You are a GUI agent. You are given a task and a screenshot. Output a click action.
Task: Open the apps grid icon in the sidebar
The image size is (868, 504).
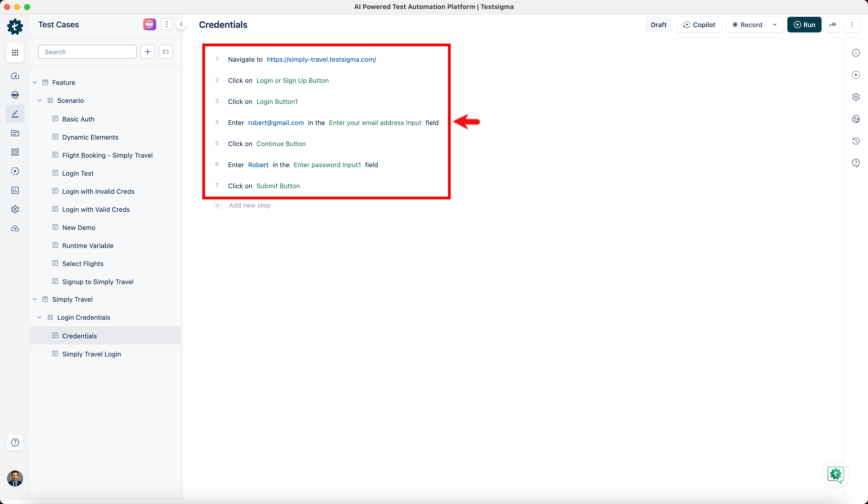click(15, 53)
